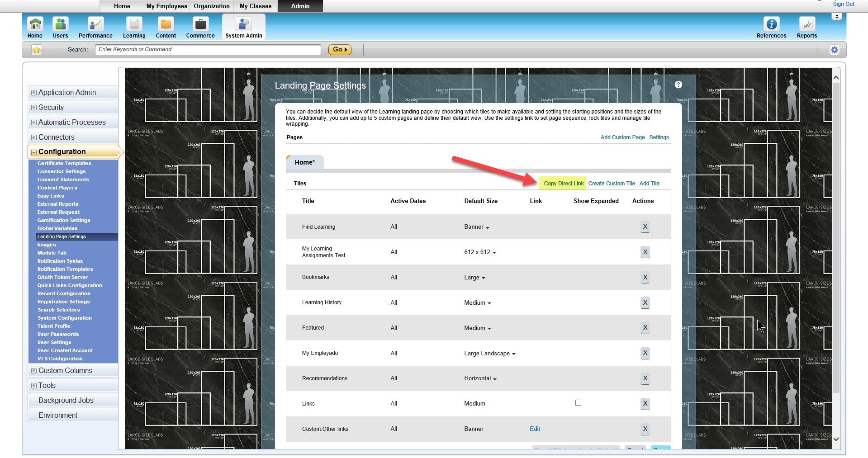Switch to the My Employees tab
This screenshot has width=868, height=458.
(166, 6)
